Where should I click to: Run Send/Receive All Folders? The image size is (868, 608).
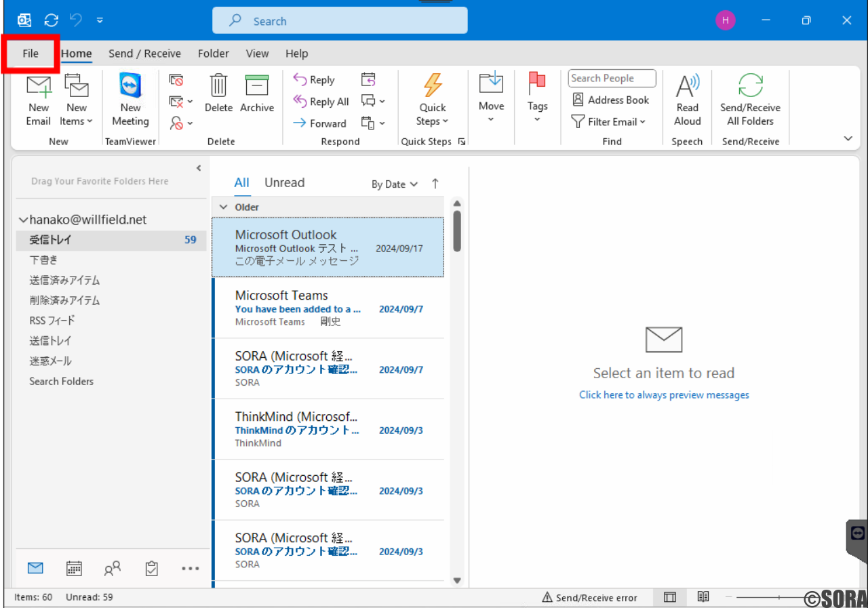[750, 100]
